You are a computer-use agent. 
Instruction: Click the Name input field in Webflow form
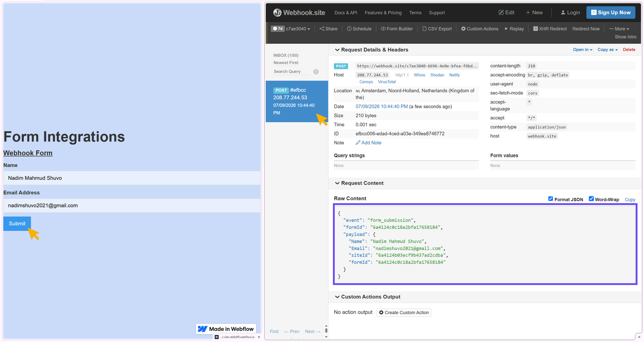(132, 178)
